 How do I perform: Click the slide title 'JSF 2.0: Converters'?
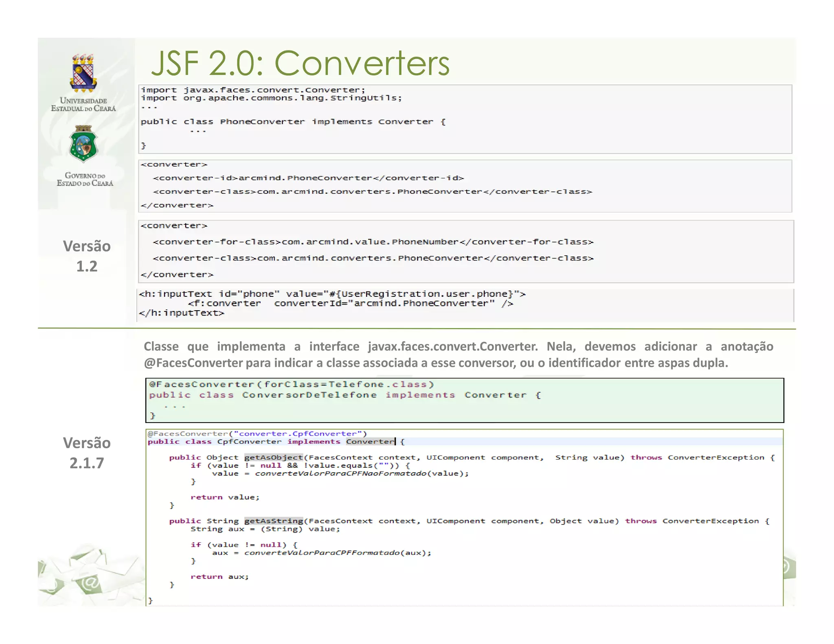(x=301, y=63)
